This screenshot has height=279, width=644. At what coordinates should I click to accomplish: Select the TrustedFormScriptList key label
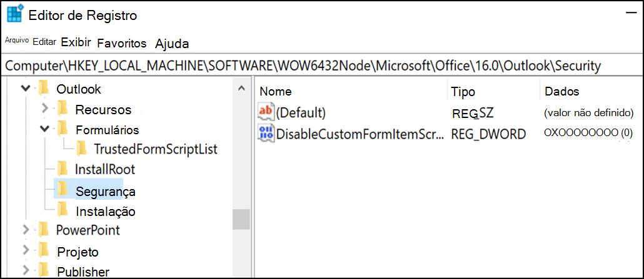coord(156,149)
